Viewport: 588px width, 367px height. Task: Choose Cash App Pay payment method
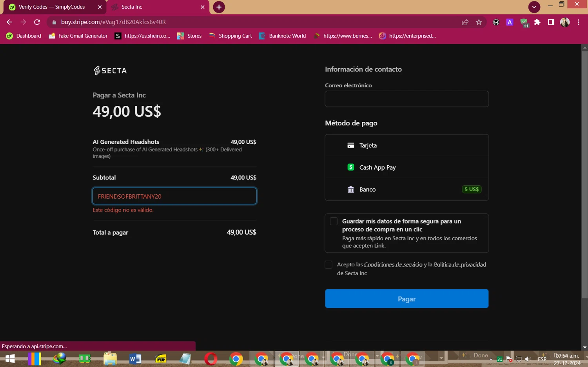407,167
